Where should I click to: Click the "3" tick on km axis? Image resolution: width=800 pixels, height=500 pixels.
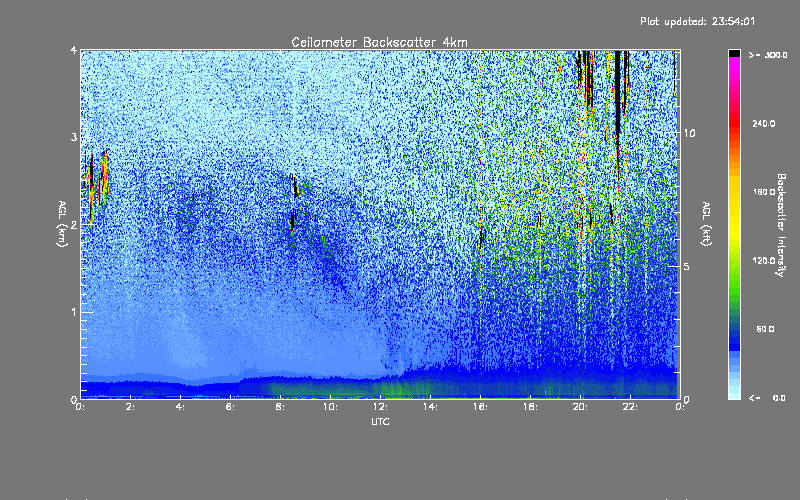tap(74, 137)
